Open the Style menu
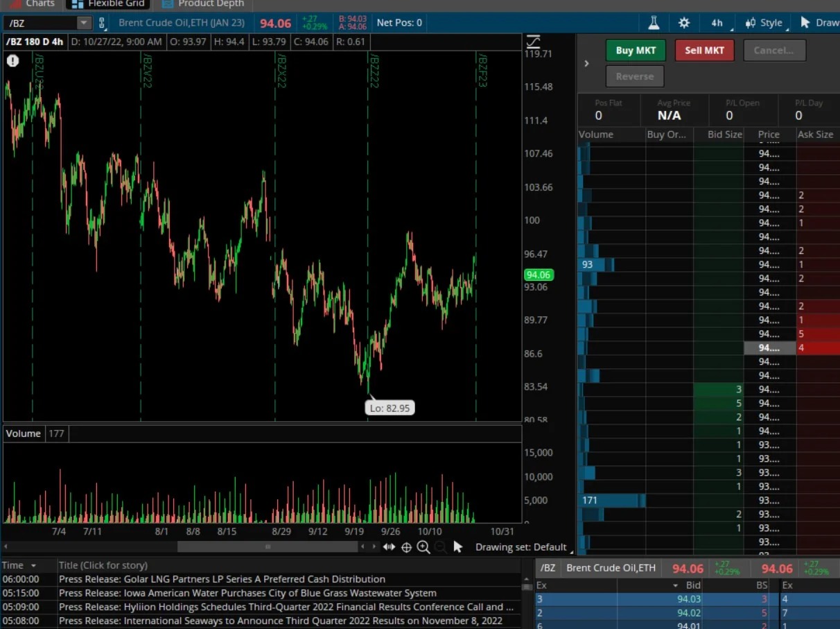840x629 pixels. (x=764, y=22)
